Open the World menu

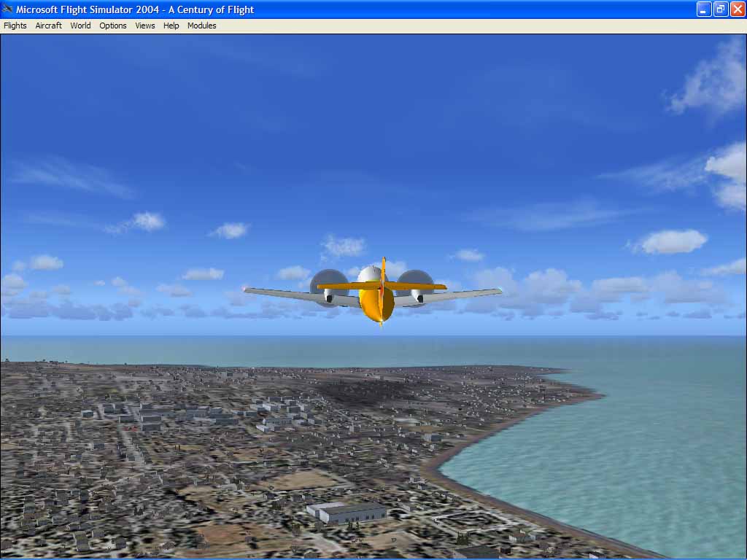[80, 26]
